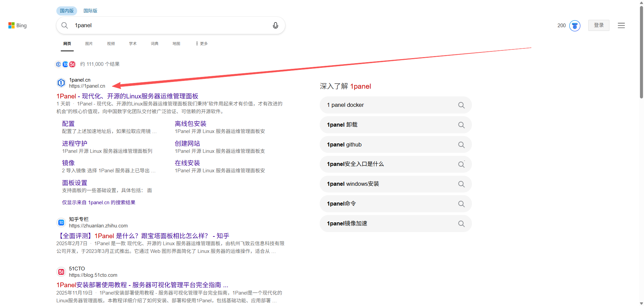Image resolution: width=644 pixels, height=306 pixels.
Task: Open the 图片 tab
Action: (x=89, y=44)
